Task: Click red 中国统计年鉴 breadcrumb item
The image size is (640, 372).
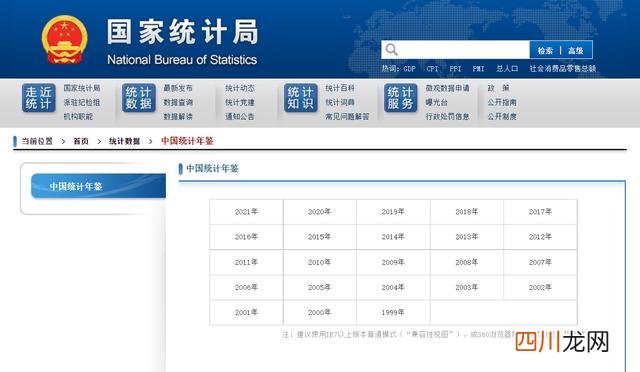Action: point(187,141)
